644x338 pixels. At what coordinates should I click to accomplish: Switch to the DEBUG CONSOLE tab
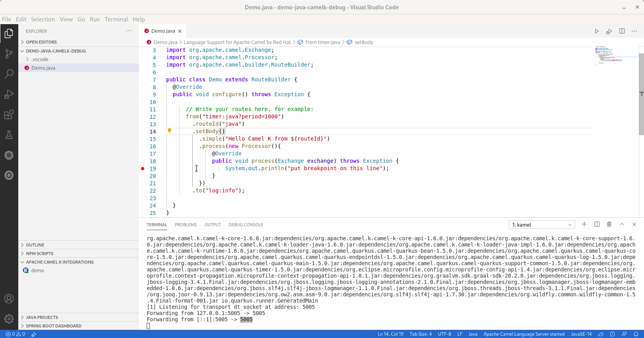246,225
